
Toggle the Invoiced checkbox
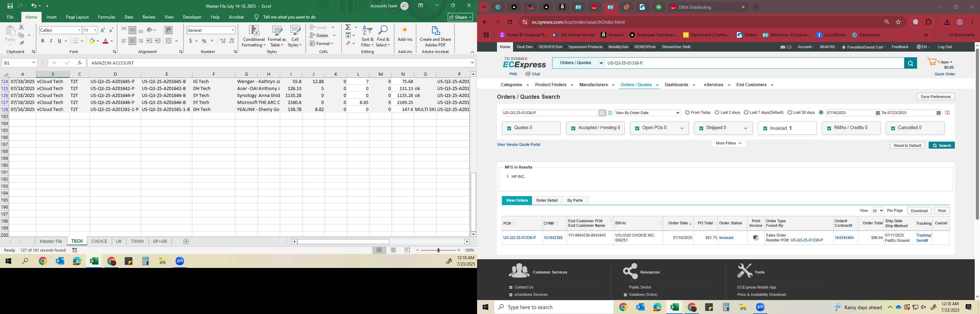tap(765, 128)
